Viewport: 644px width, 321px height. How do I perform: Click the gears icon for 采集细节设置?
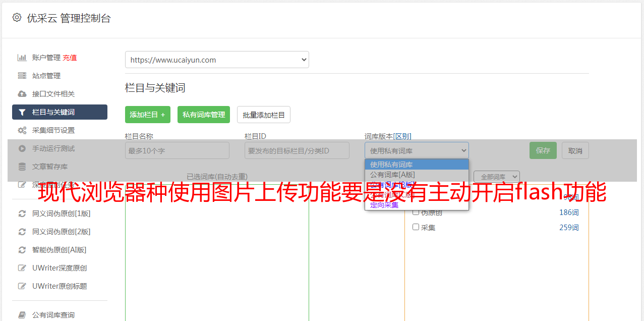coord(22,130)
